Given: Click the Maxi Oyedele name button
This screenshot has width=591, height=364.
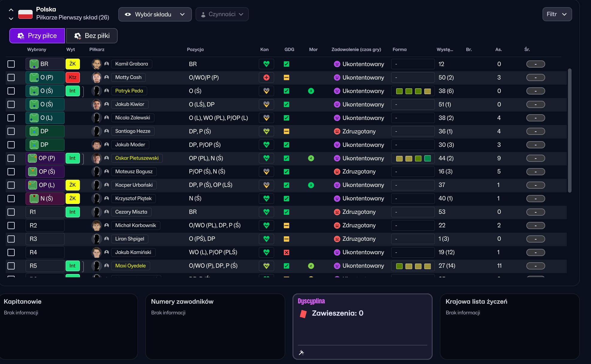Looking at the screenshot, I should coord(130,266).
